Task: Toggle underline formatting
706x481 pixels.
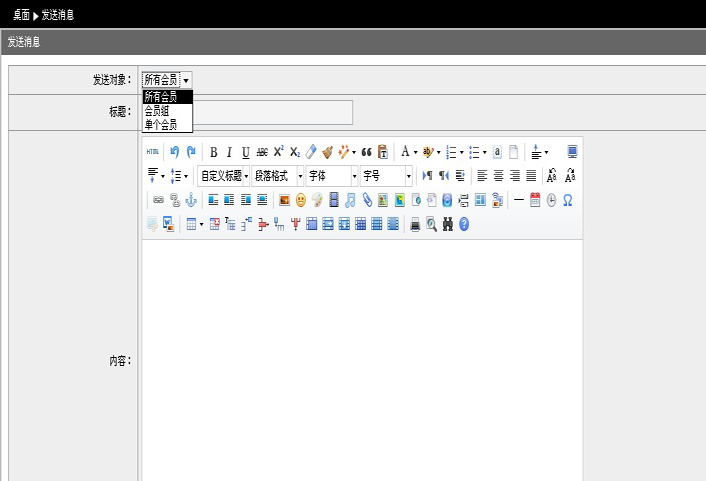Action: 245,152
